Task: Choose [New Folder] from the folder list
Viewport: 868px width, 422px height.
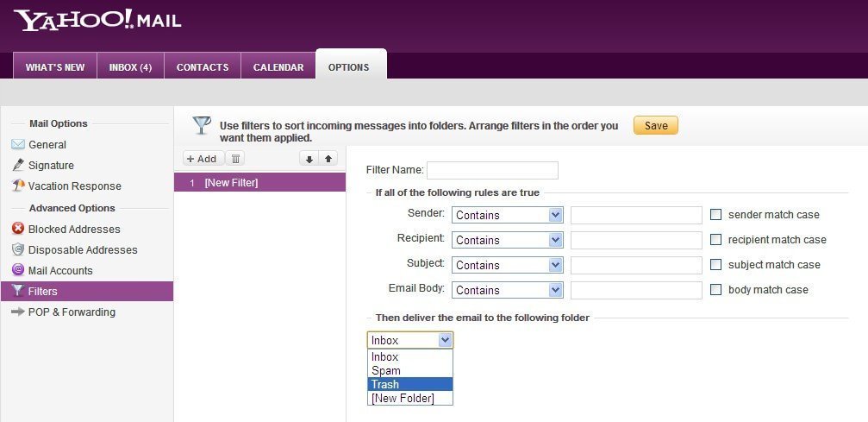Action: tap(410, 398)
